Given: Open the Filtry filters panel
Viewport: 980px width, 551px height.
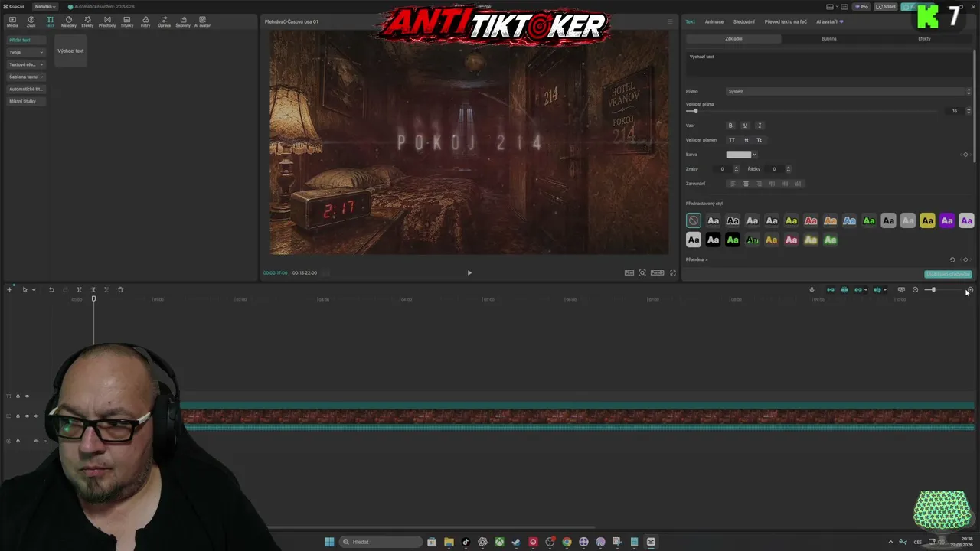Looking at the screenshot, I should point(145,21).
